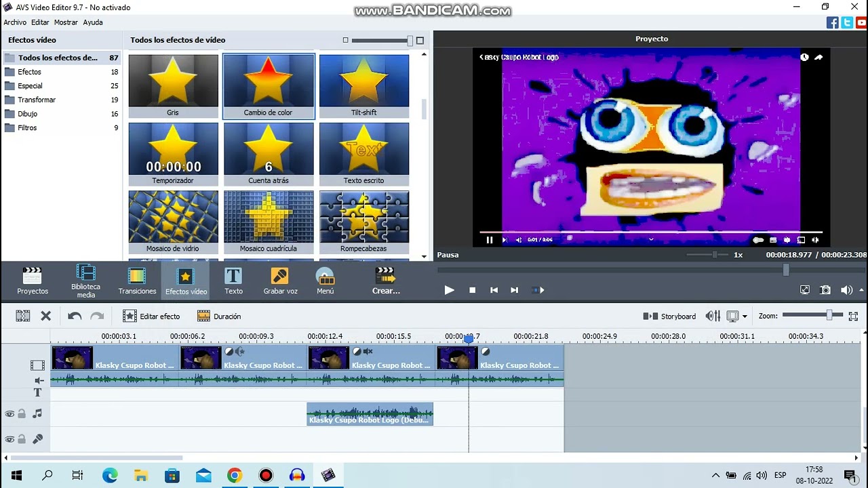Click the voice track microphone icon

tap(37, 439)
